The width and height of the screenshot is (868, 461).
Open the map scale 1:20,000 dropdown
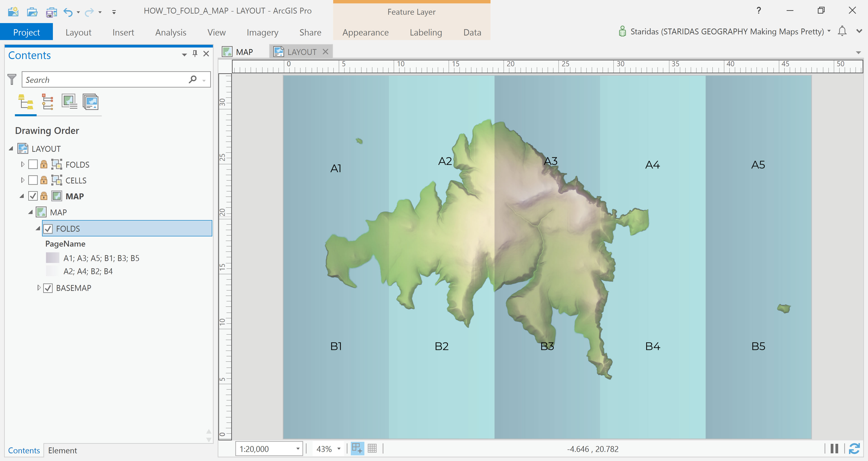point(297,449)
